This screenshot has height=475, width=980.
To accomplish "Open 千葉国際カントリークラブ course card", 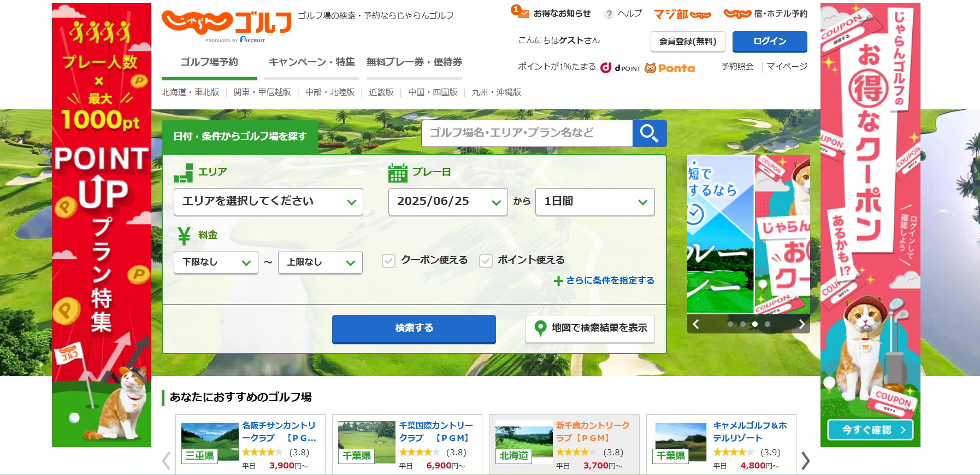I will (x=407, y=445).
